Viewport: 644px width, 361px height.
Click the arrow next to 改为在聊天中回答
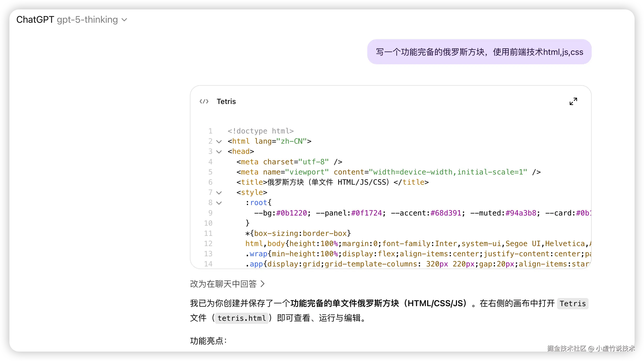[263, 284]
